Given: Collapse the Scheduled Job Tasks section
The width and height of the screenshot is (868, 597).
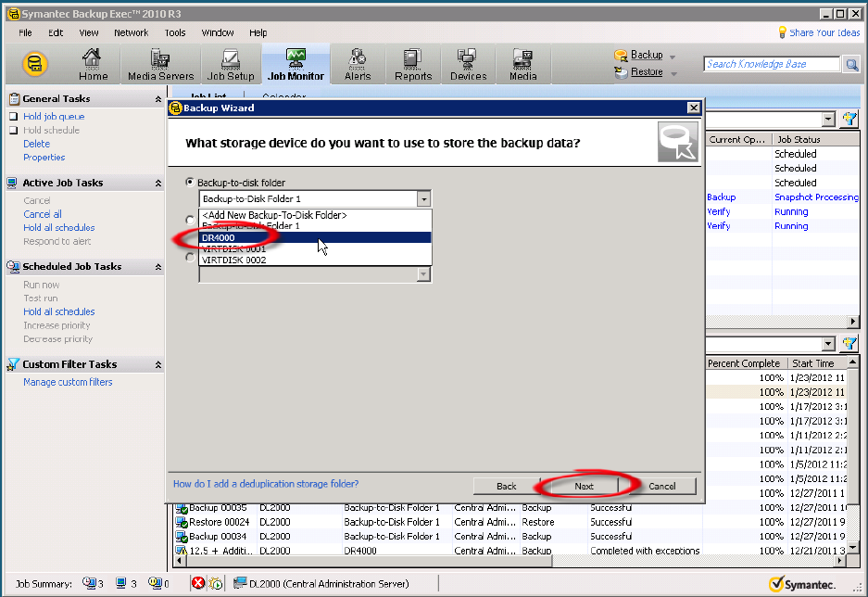Looking at the screenshot, I should pos(157,267).
